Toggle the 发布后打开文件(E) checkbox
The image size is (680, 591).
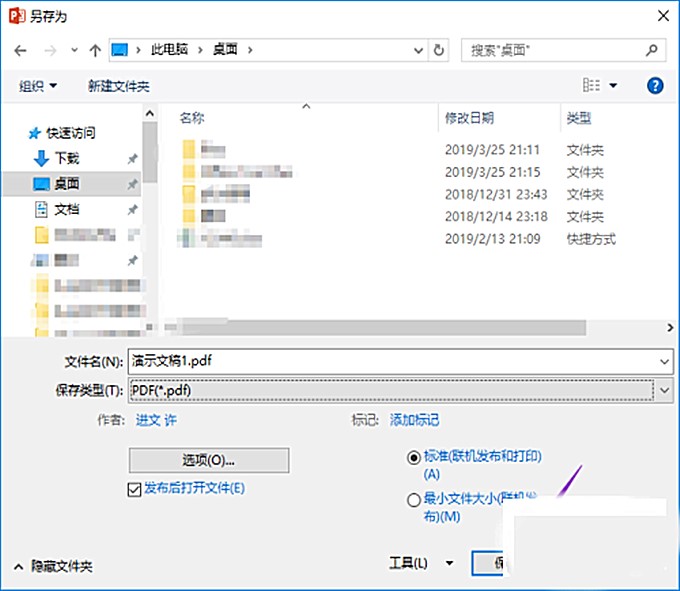134,490
